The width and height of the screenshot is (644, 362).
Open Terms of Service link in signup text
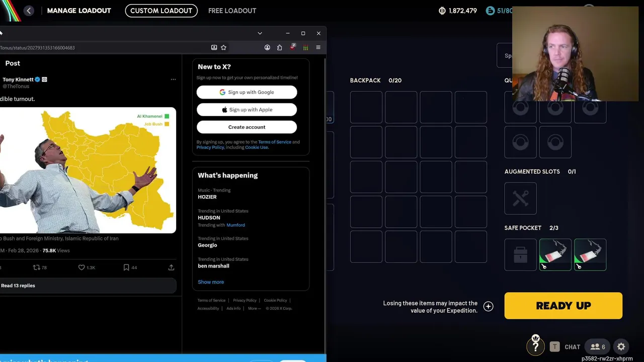coord(275,142)
